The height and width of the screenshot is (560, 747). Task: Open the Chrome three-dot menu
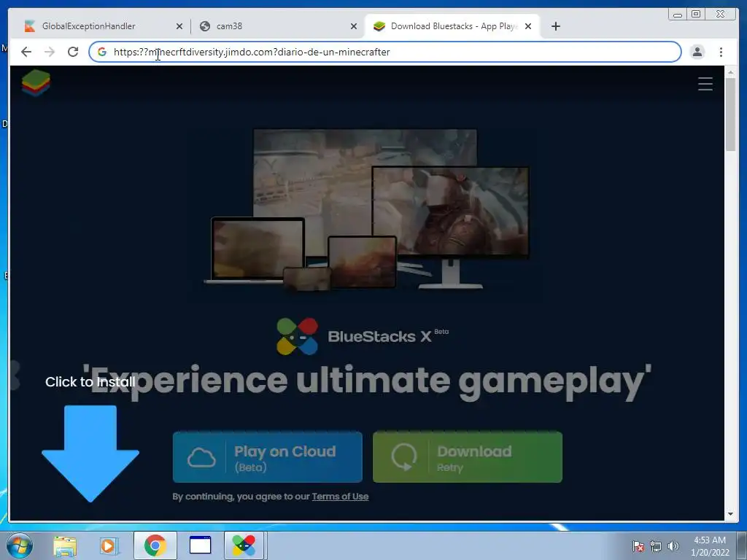(x=721, y=52)
